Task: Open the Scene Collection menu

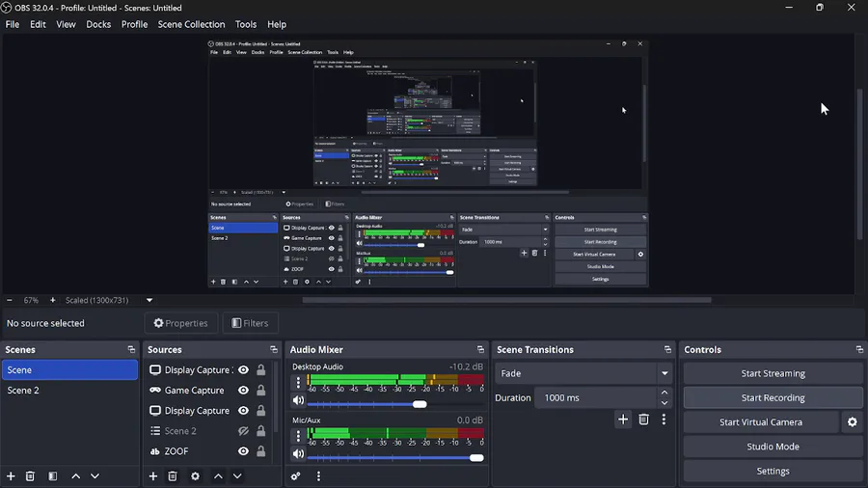Action: click(192, 24)
